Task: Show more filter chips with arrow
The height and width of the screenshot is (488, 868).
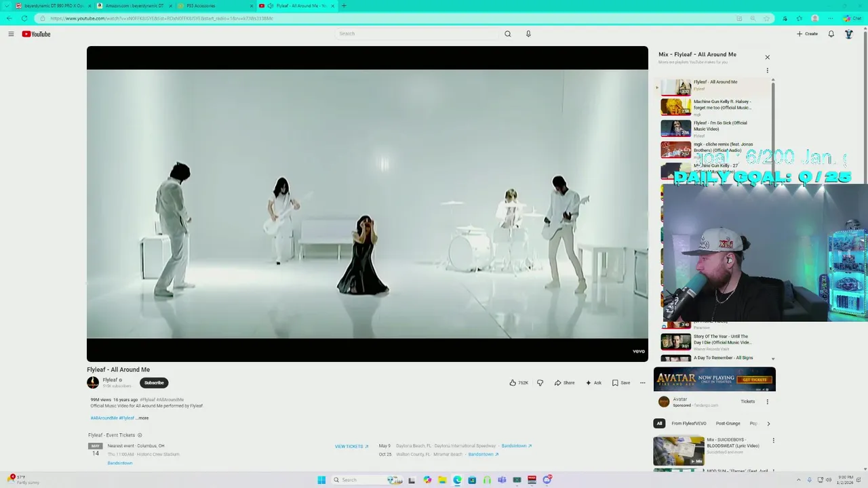Action: click(x=768, y=424)
